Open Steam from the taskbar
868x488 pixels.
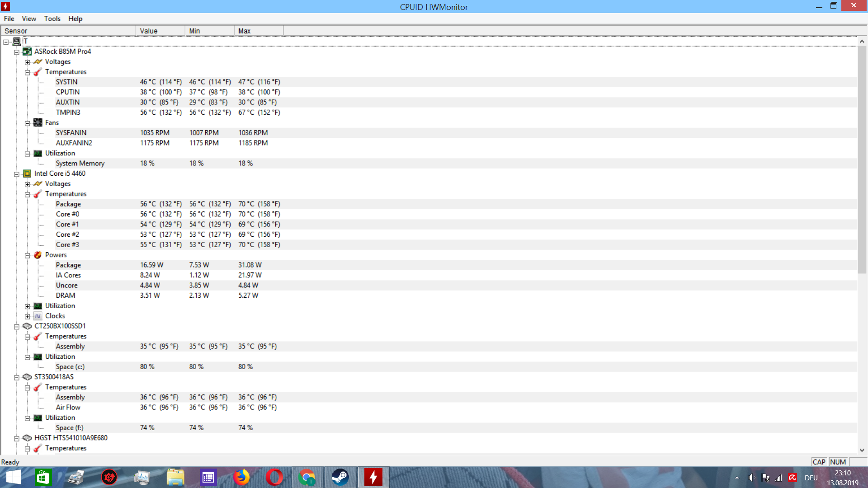point(340,477)
